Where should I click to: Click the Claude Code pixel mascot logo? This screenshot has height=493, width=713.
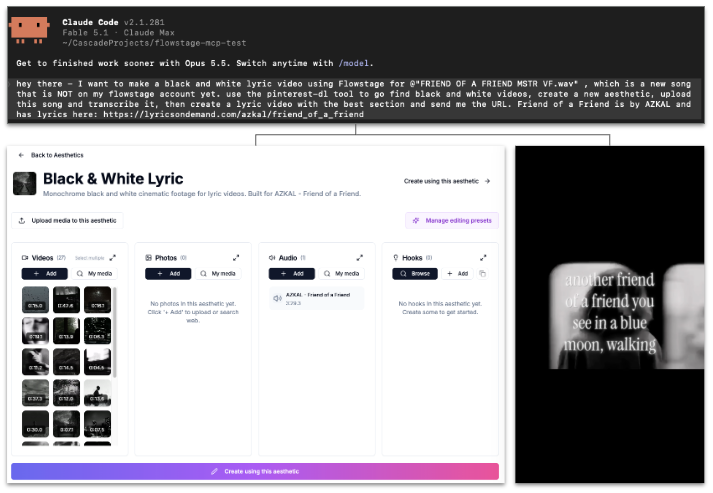pyautogui.click(x=29, y=30)
